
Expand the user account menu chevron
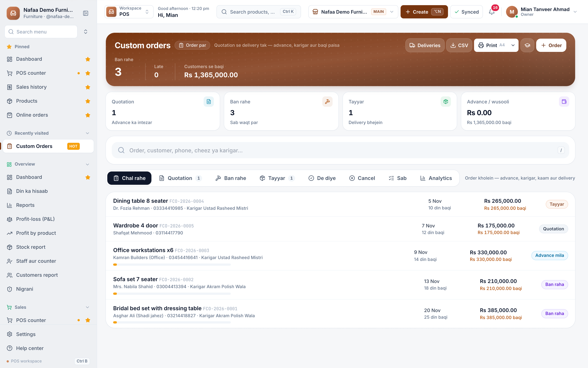tap(575, 12)
